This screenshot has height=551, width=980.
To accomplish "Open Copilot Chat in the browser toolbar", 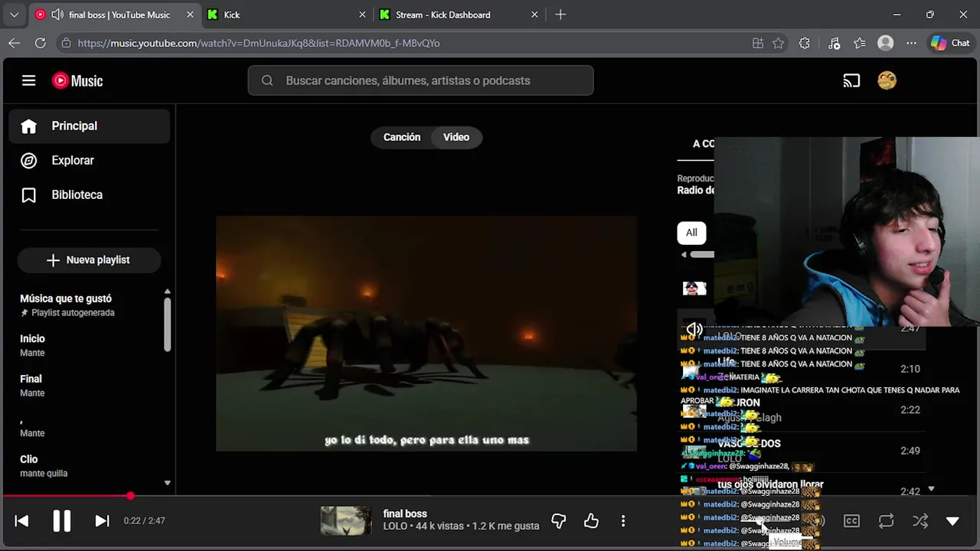I will click(950, 43).
